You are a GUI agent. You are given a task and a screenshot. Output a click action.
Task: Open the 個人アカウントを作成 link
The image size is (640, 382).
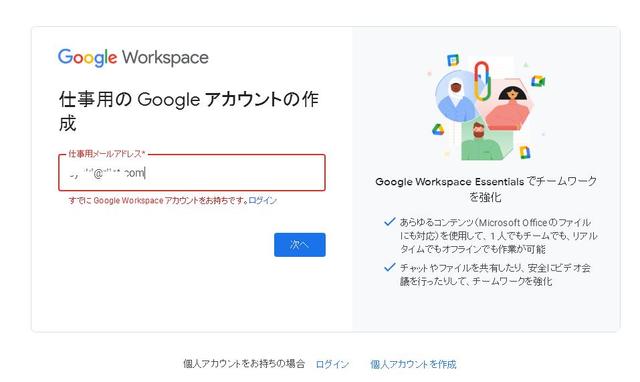[x=413, y=364]
